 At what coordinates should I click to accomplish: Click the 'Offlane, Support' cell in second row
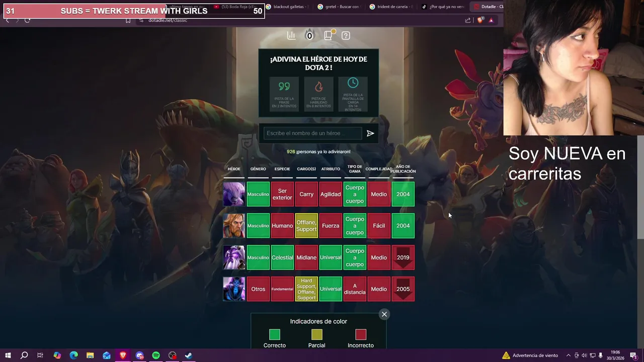tap(306, 226)
